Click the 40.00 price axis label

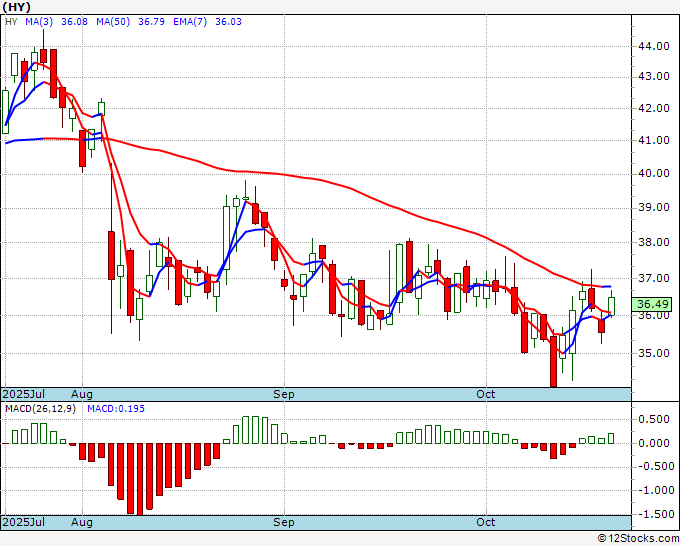[x=654, y=173]
